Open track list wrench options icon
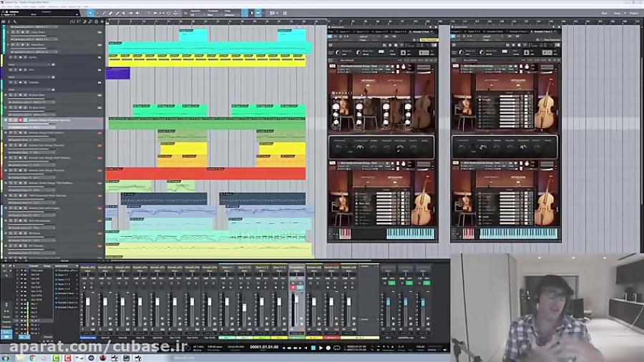 (x=15, y=21)
